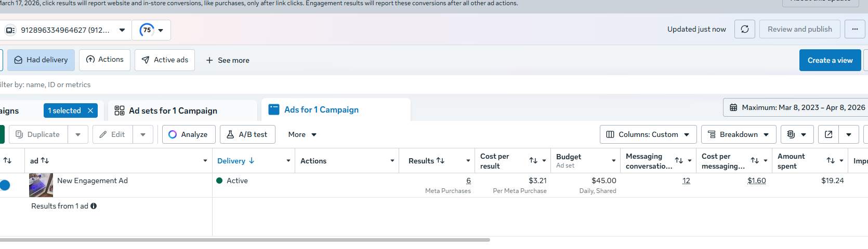Click the Create a view button
Screen dimensions: 868x249
[x=830, y=60]
